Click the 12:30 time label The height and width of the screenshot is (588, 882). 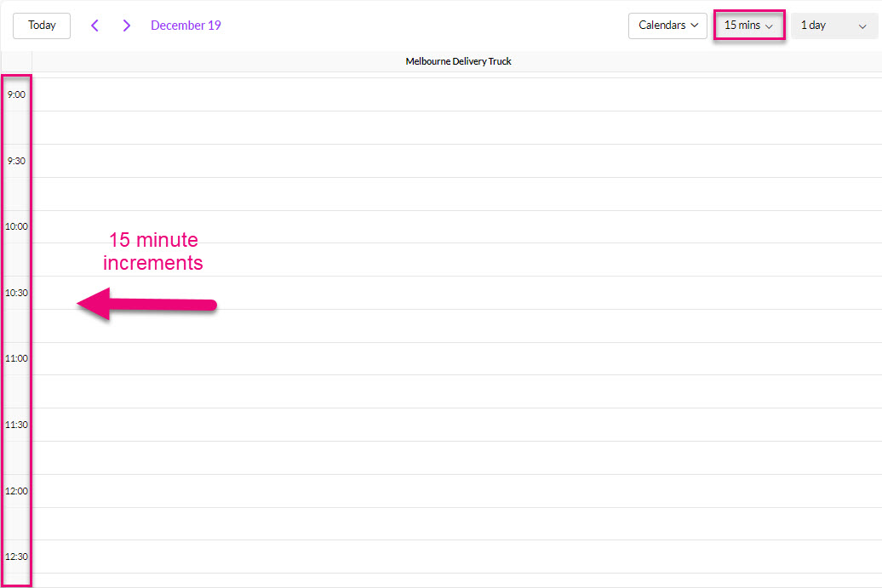[16, 557]
